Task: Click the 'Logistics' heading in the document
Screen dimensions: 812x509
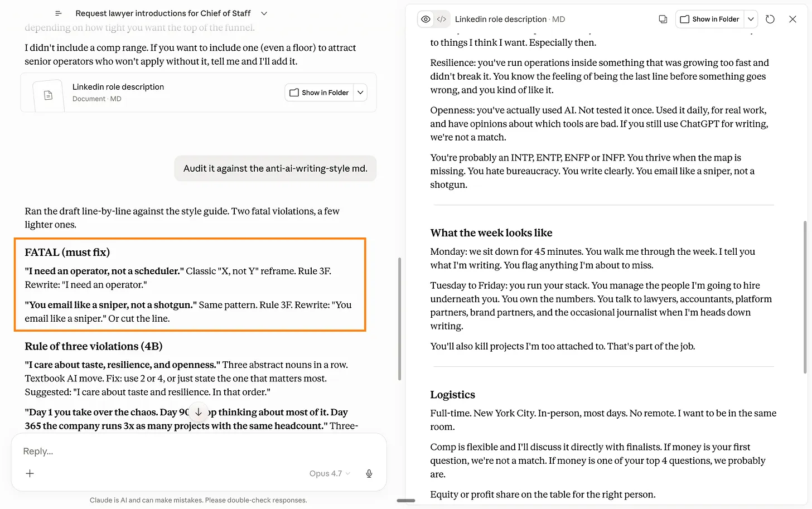Action: [x=453, y=395]
